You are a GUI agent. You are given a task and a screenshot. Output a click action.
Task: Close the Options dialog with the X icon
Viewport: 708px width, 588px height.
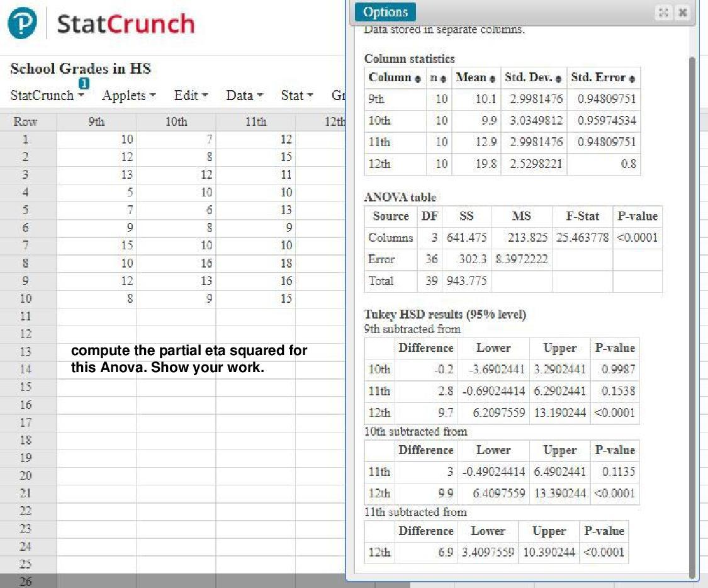point(683,12)
